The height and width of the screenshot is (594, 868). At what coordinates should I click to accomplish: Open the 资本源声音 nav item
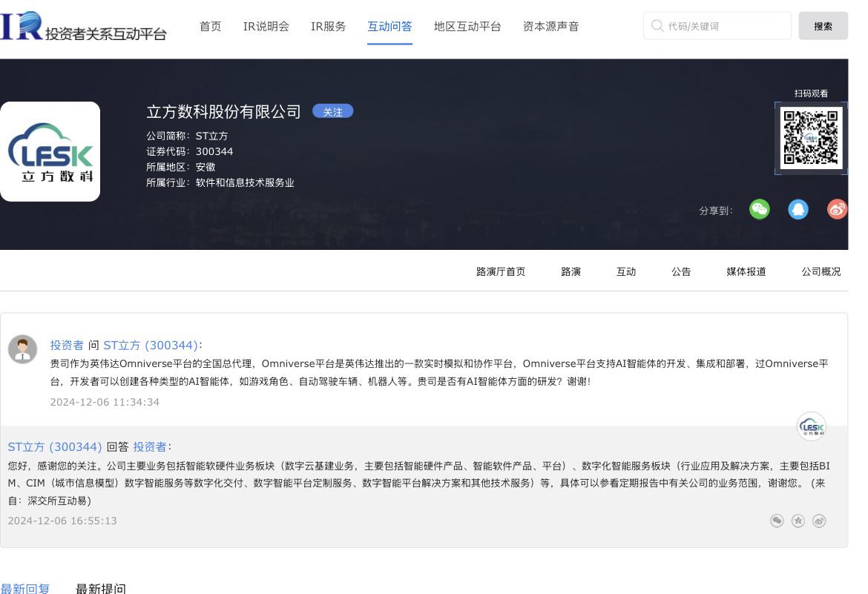[550, 27]
